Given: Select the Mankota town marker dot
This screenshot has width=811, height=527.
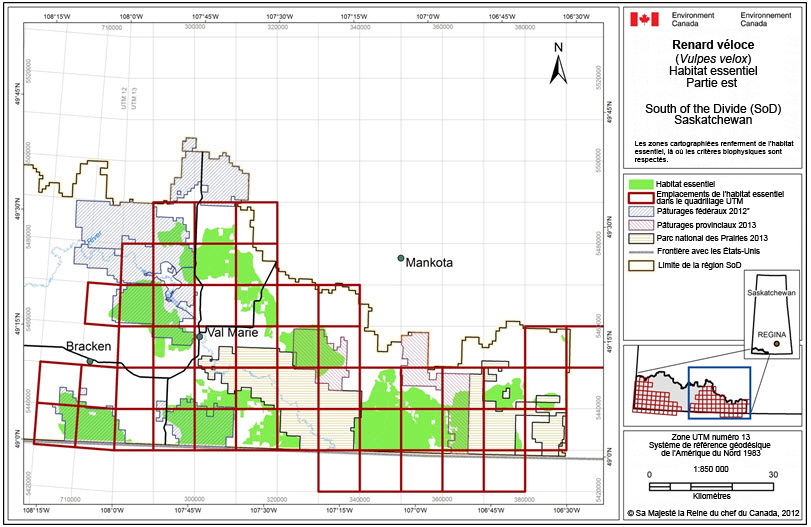Looking at the screenshot, I should [400, 260].
